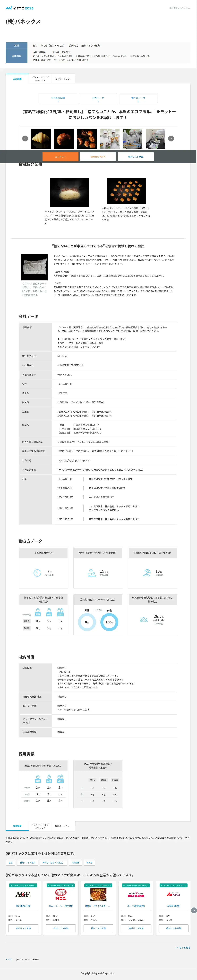The image size is (197, 980).
Task: Click the 業種 label in the header
Action: click(16, 46)
